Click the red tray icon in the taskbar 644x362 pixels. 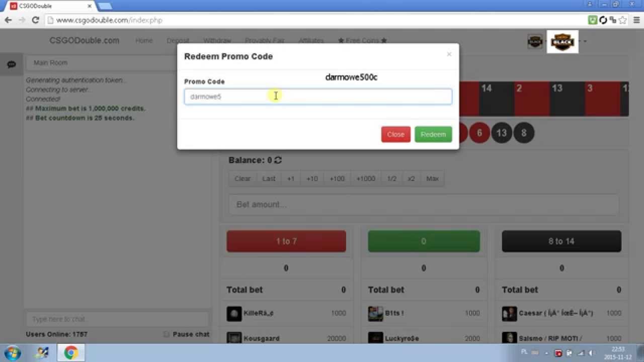[x=558, y=353]
